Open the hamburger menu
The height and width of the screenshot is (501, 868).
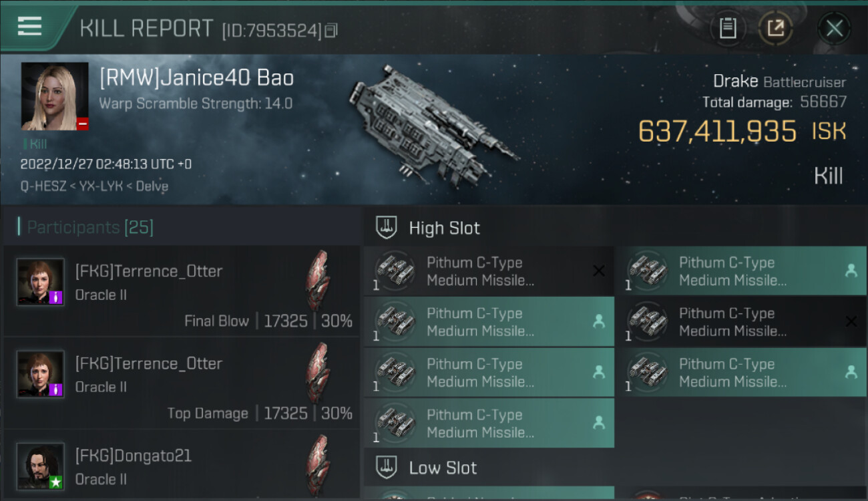(30, 27)
